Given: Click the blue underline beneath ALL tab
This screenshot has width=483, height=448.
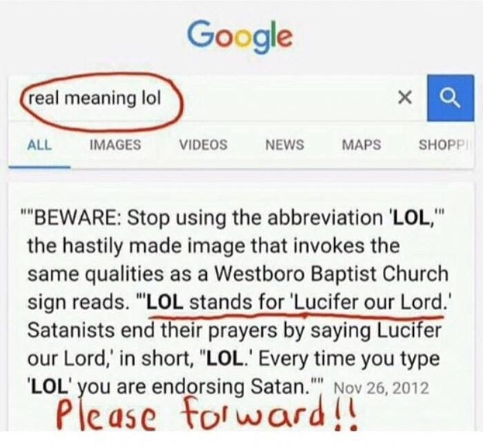Looking at the screenshot, I should click(39, 167).
